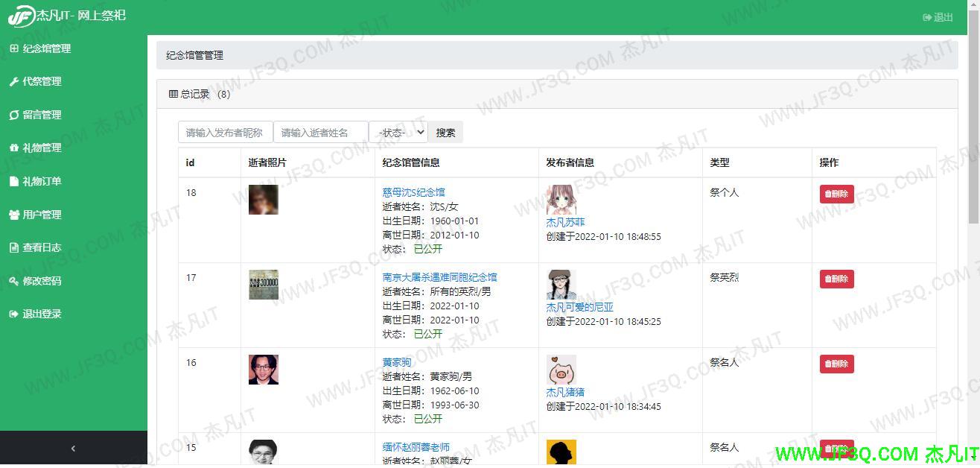Click the deceased photo for 黄家驹
The image size is (980, 468).
[263, 370]
